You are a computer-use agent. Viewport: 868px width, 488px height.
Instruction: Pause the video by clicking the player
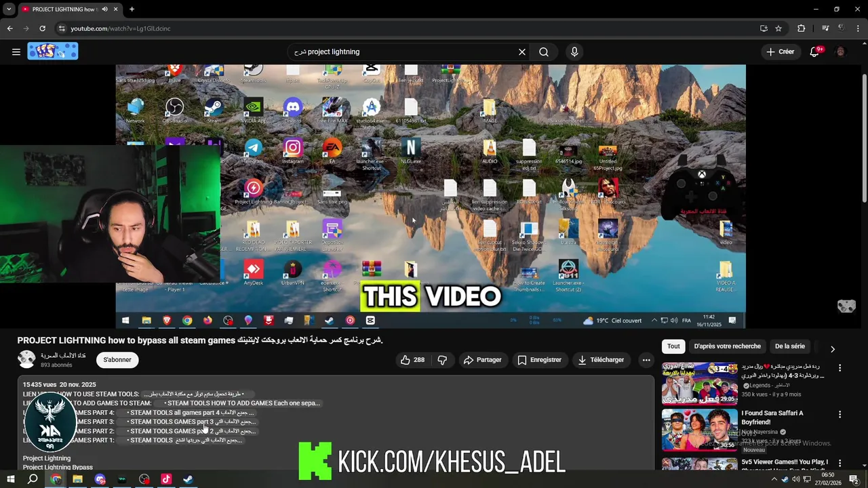coord(431,197)
